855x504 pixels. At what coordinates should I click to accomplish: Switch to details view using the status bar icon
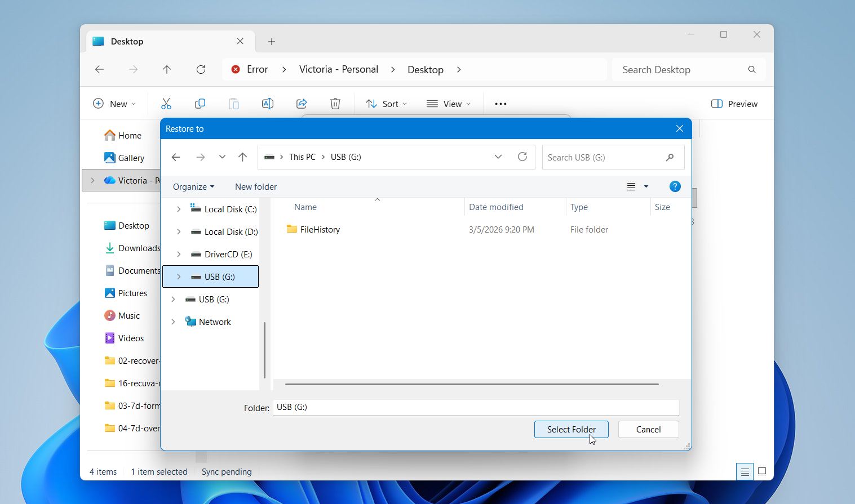click(x=745, y=471)
